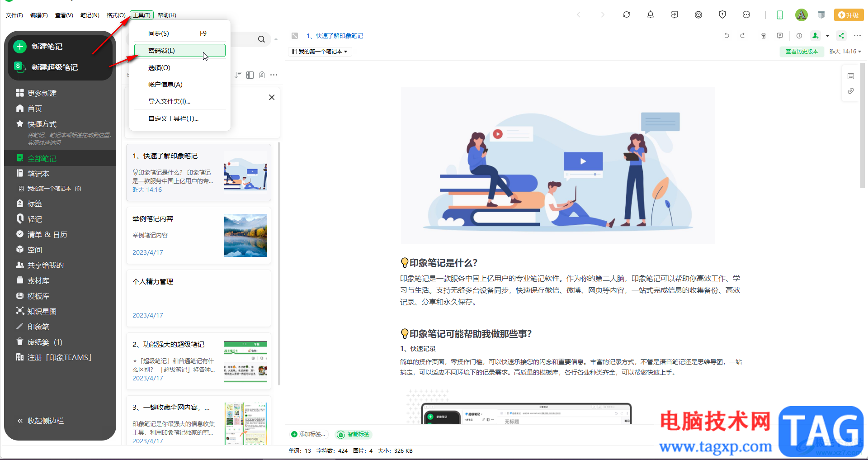Open the 昨天 14:16 date dropdown
868x460 pixels.
[845, 52]
